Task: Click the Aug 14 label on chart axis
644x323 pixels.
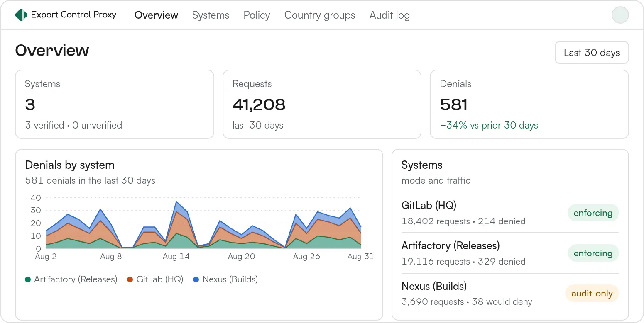Action: pos(176,257)
